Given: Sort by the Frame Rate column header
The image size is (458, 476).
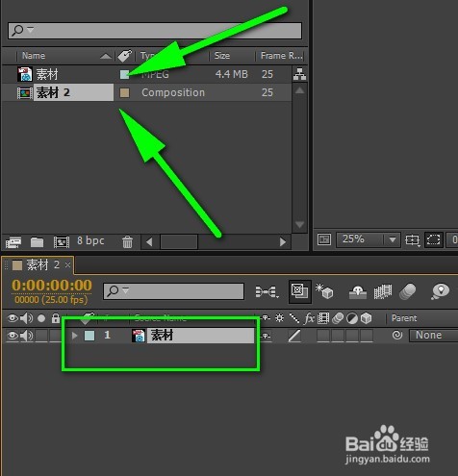Looking at the screenshot, I should click(x=281, y=56).
